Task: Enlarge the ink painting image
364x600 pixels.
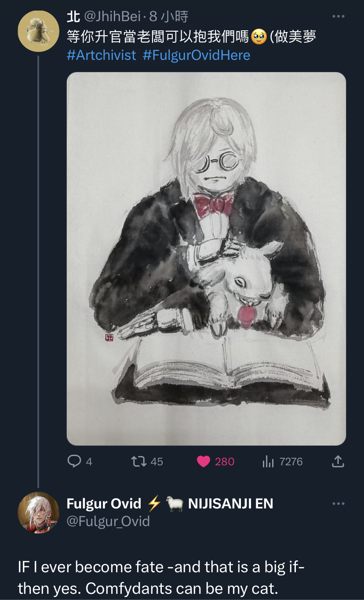Action: (x=206, y=259)
